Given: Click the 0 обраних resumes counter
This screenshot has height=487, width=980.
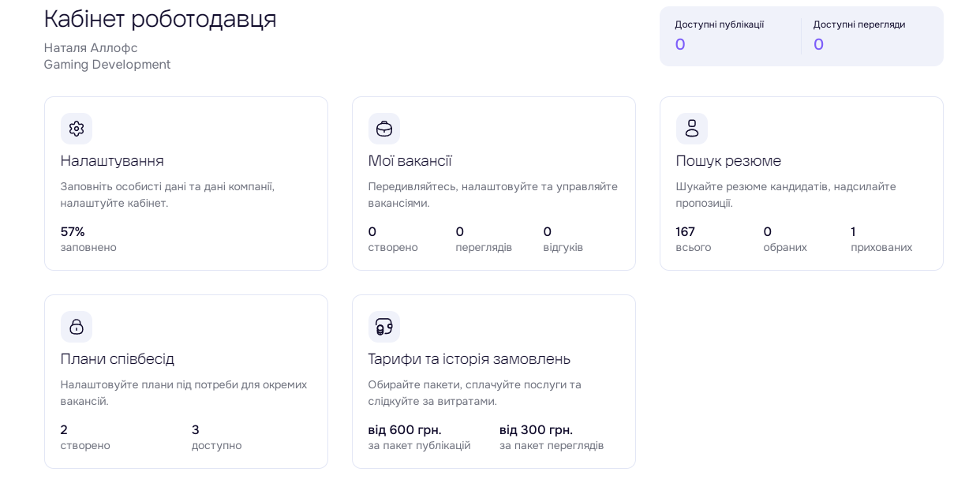Looking at the screenshot, I should coord(784,239).
